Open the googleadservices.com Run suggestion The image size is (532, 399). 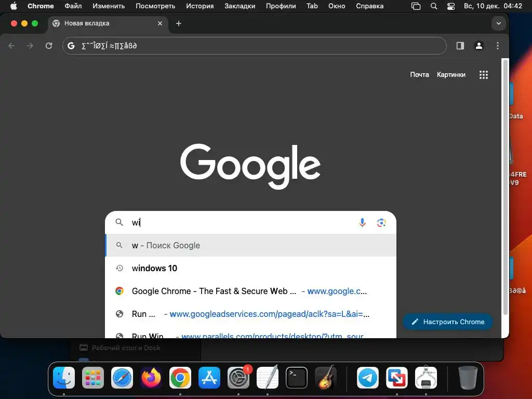pyautogui.click(x=251, y=314)
